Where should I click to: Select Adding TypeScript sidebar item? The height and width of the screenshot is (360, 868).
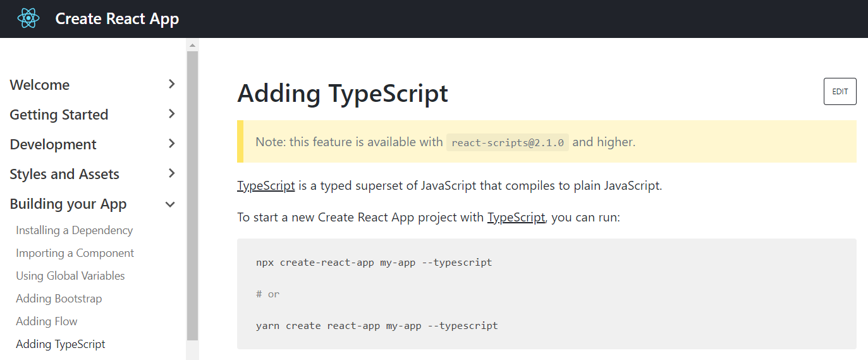[61, 344]
